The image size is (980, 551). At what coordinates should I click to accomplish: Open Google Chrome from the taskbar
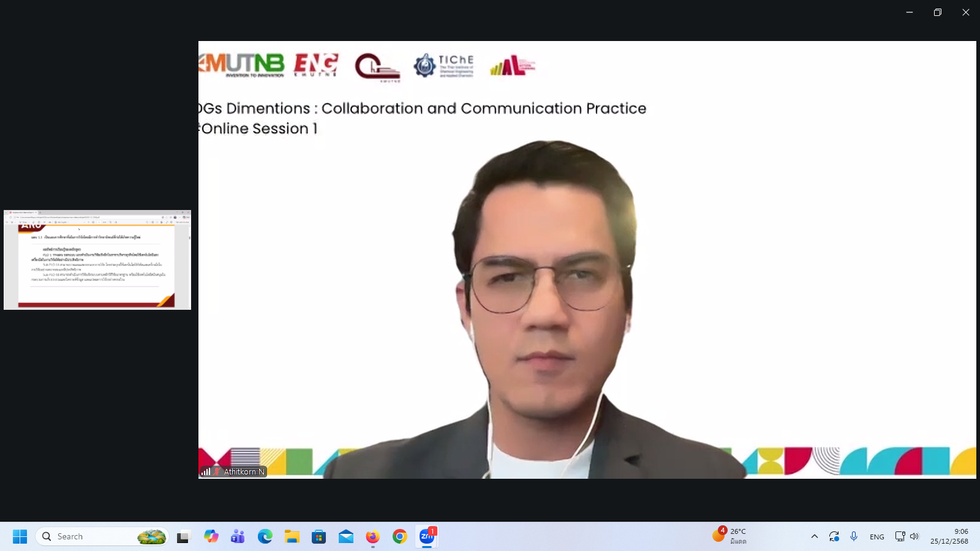pyautogui.click(x=400, y=537)
